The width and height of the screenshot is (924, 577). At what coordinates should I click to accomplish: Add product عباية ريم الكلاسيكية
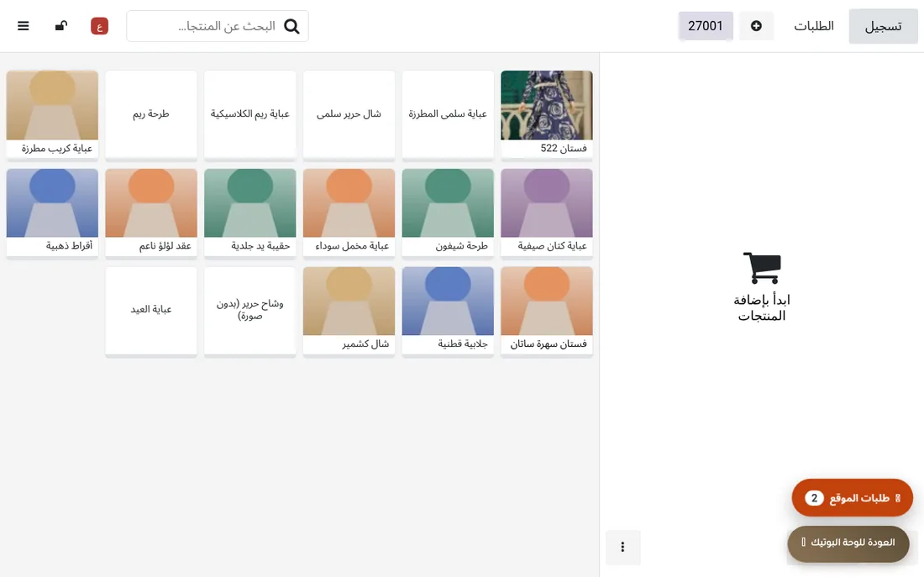(x=249, y=114)
